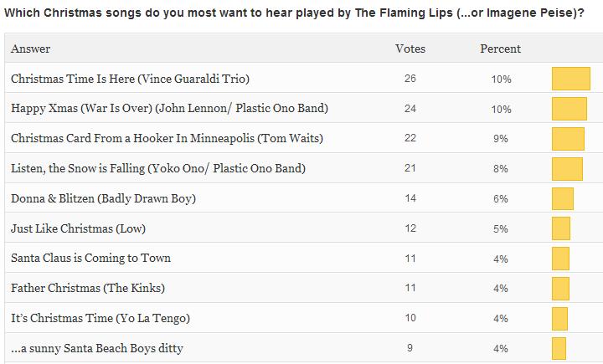Image resolution: width=603 pixels, height=364 pixels.
Task: Click the vote count 26
Action: coord(410,79)
